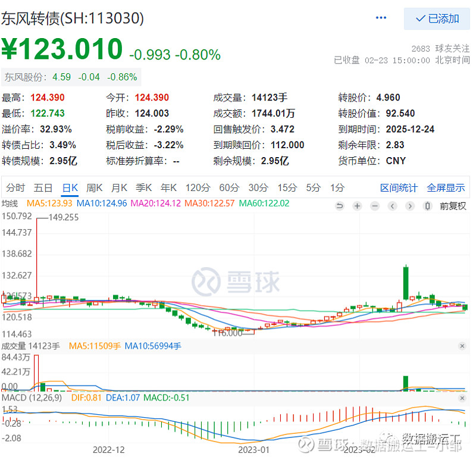The width and height of the screenshot is (476, 460).
Task: Select the 年K chart tab
Action: [x=168, y=187]
